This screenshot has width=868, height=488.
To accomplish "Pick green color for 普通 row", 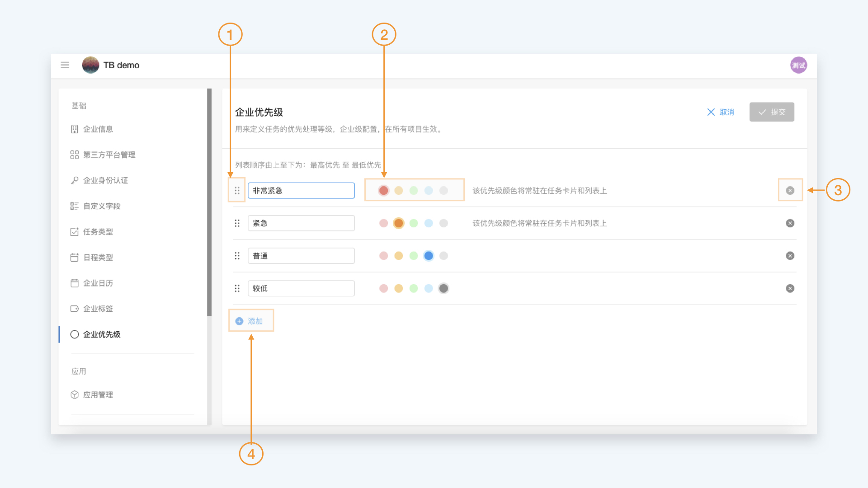I will point(413,256).
